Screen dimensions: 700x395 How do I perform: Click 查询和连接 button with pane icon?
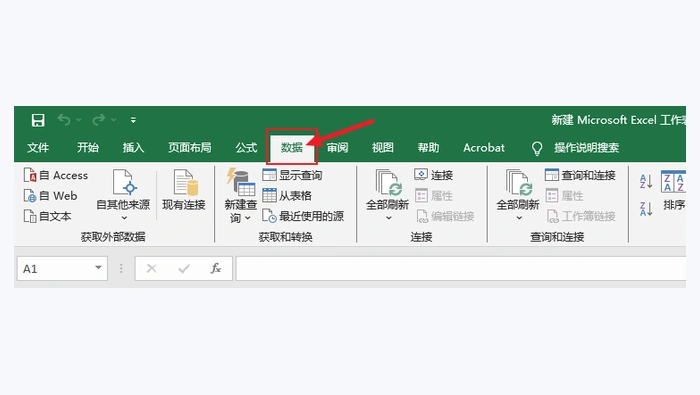point(580,175)
